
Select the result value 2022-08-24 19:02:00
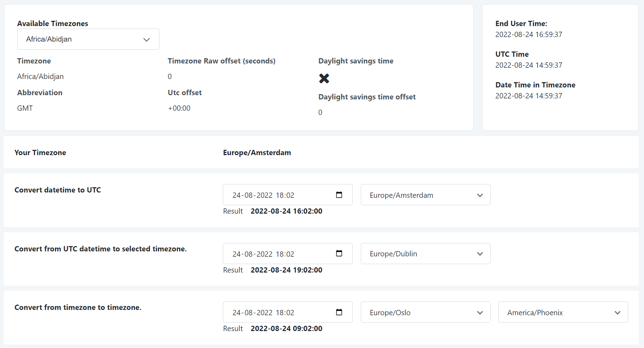pos(286,270)
